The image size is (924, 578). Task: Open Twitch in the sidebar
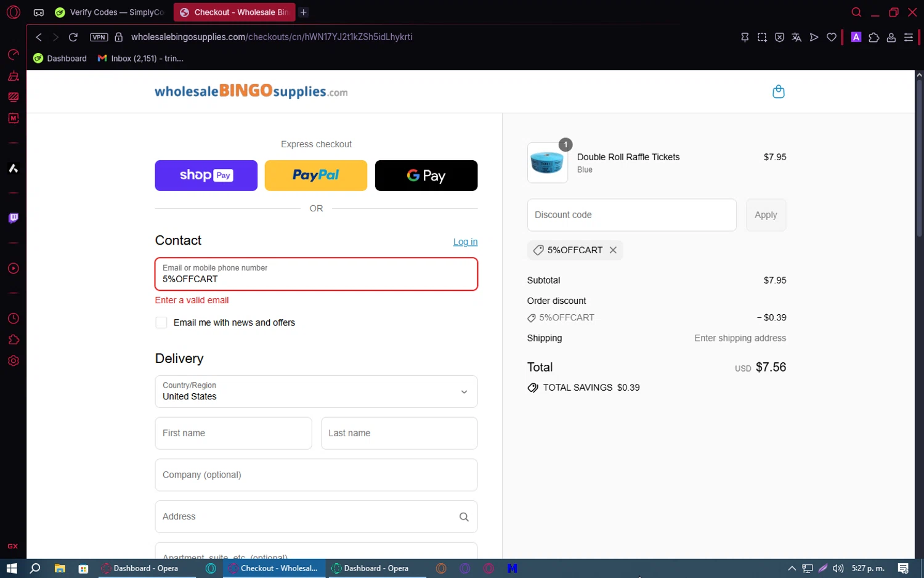(13, 218)
